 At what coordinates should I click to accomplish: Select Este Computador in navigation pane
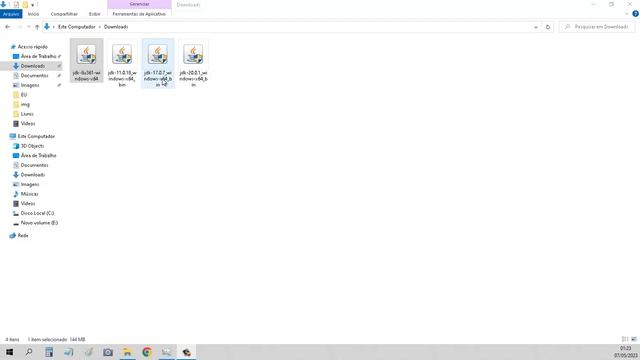(36, 136)
